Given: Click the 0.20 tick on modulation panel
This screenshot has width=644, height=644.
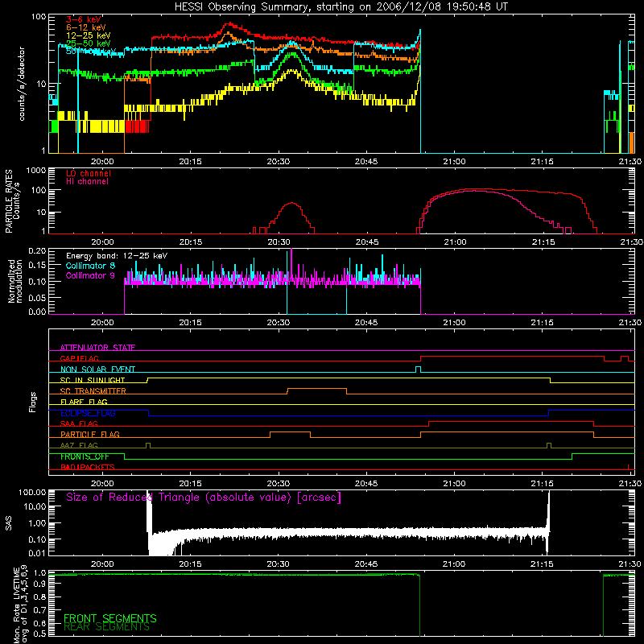Looking at the screenshot, I should pos(37,251).
